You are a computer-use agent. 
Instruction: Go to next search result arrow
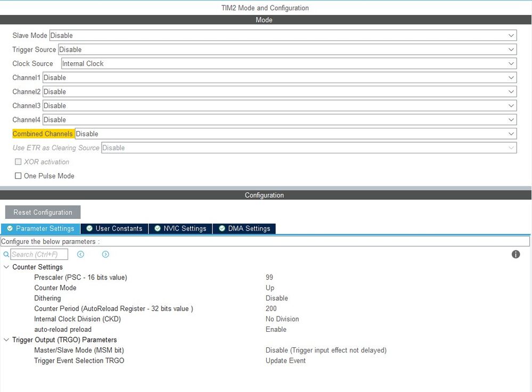[105, 254]
